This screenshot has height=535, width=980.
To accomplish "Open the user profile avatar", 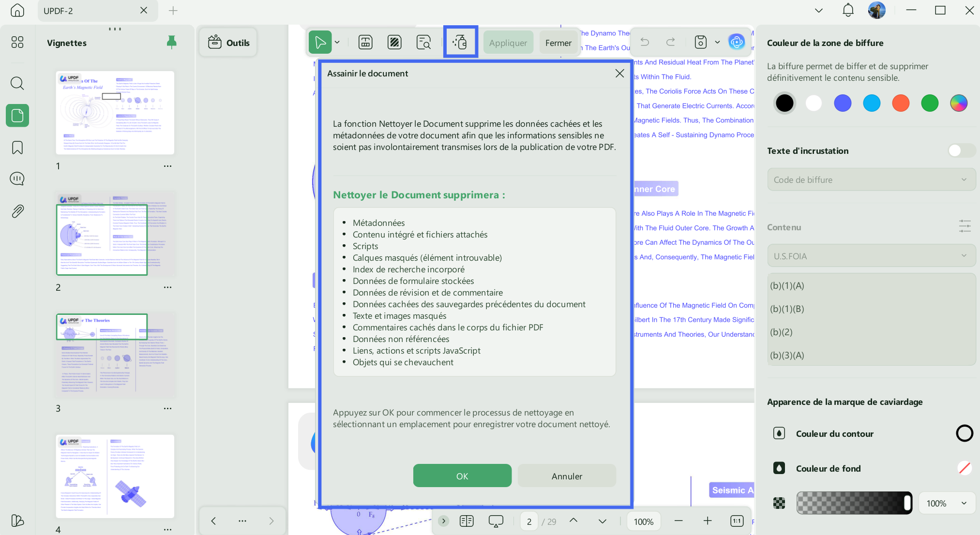I will [x=876, y=10].
